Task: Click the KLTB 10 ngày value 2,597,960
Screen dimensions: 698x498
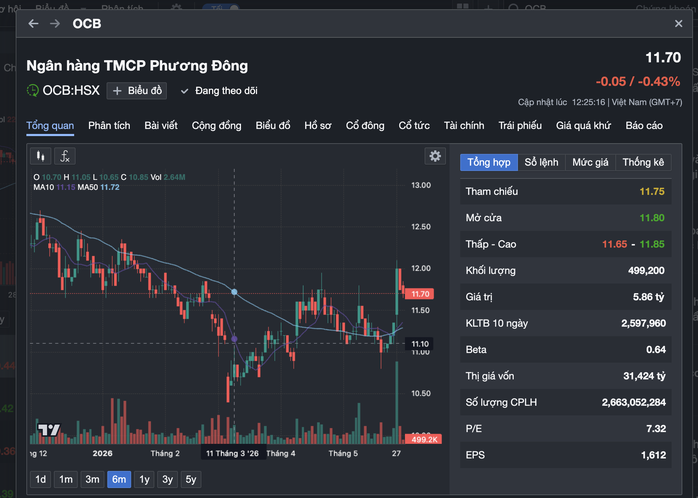Action: tap(644, 323)
